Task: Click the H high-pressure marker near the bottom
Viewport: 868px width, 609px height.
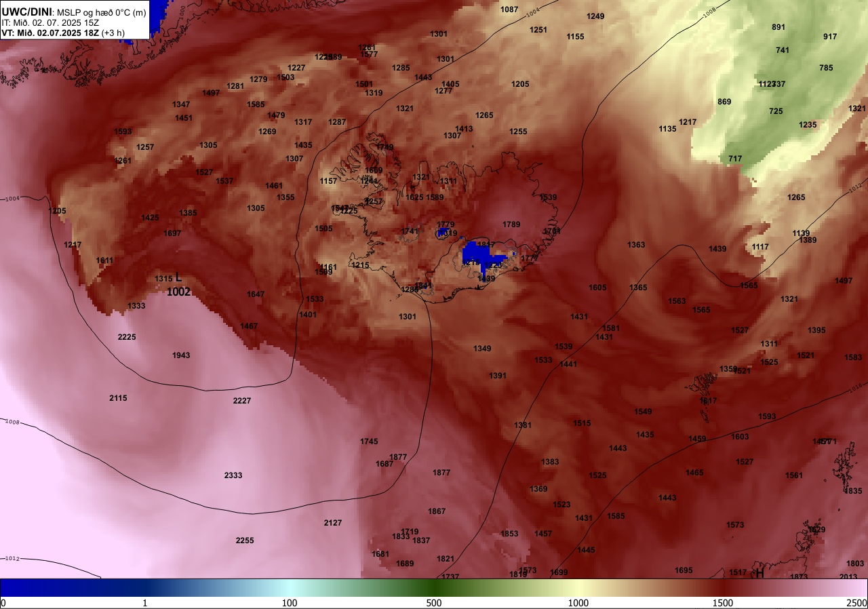Action: 760,574
